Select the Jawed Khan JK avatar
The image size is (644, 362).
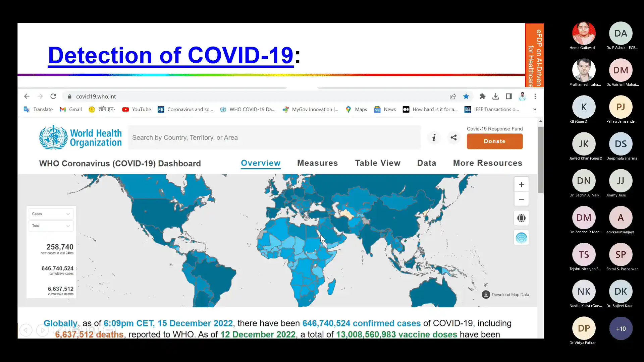pos(584,144)
